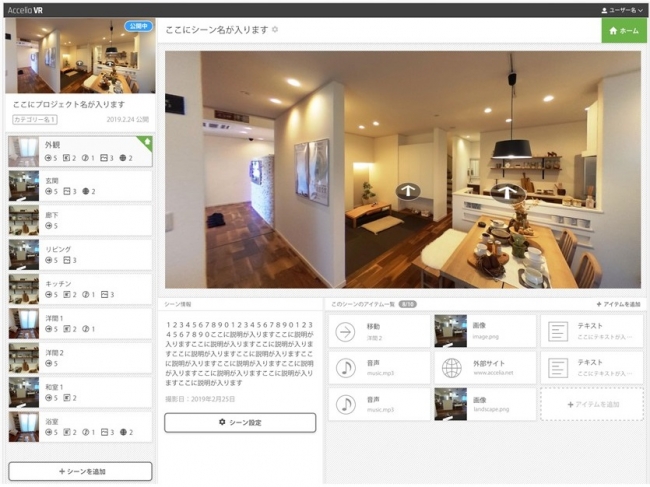Viewport: 650px width, 487px height.
Task: Click the globe icon in 浴室 row
Action: point(126,432)
